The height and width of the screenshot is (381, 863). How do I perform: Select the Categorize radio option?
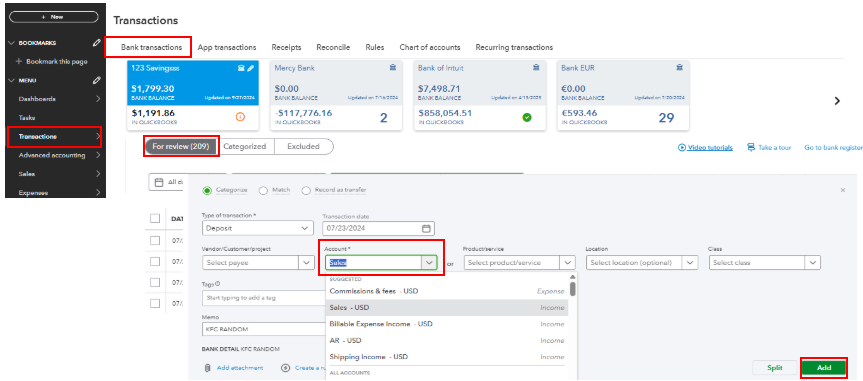pyautogui.click(x=207, y=190)
